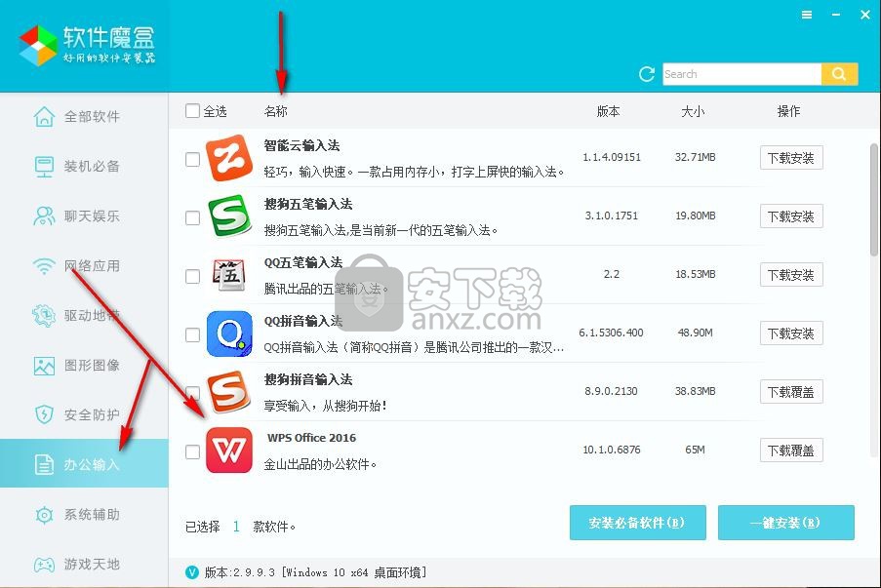Click the status text 版本:2.9.9.3
This screenshot has width=881, height=588.
tap(240, 572)
